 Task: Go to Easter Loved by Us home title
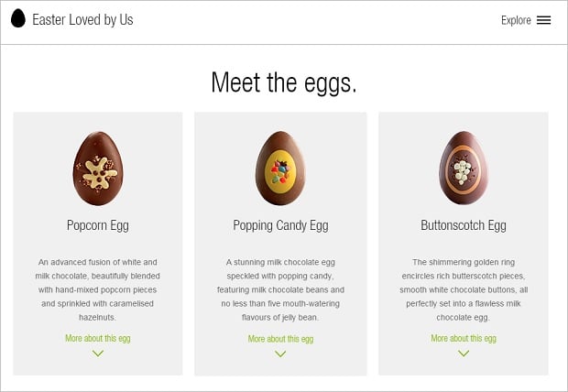coord(82,19)
